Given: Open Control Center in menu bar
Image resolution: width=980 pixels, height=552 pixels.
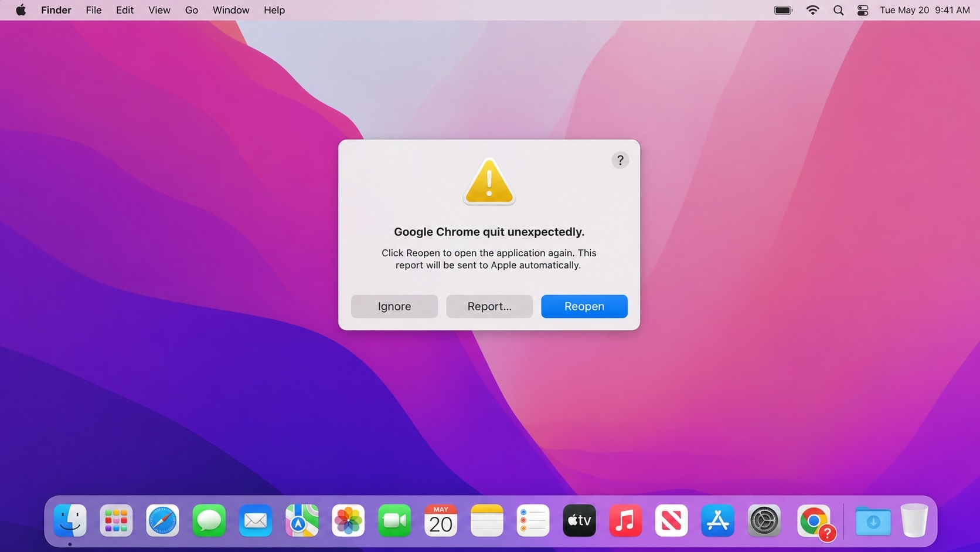Looking at the screenshot, I should click(863, 10).
